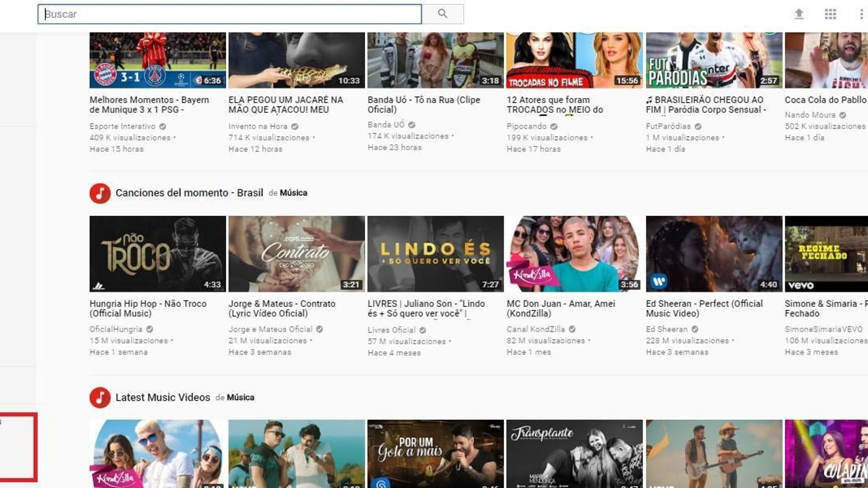Image resolution: width=868 pixels, height=488 pixels.
Task: Click the music note icon beside Latest Music Videos
Action: point(100,397)
